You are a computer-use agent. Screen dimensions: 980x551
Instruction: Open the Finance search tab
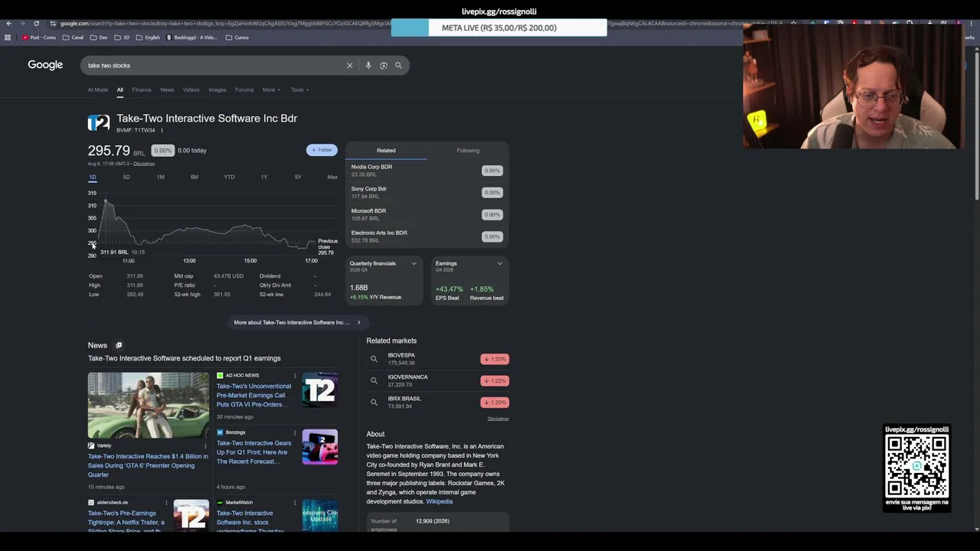[142, 90]
